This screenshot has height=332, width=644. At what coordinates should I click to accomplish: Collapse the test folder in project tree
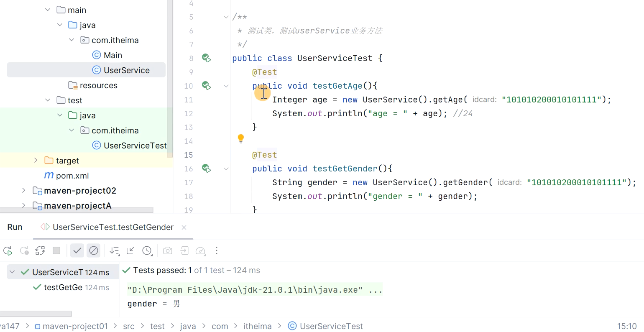pos(48,100)
